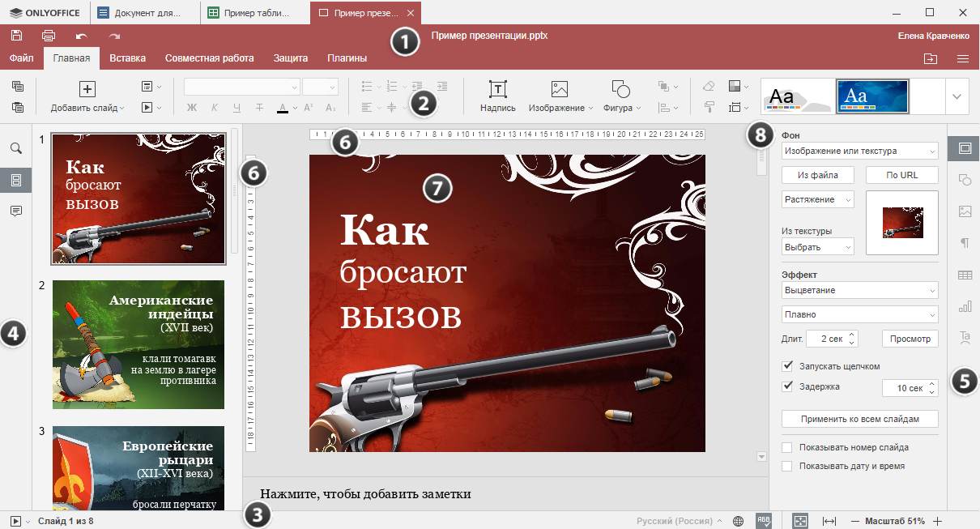Image resolution: width=980 pixels, height=529 pixels.
Task: Open the Comments panel in left sidebar
Action: [16, 211]
